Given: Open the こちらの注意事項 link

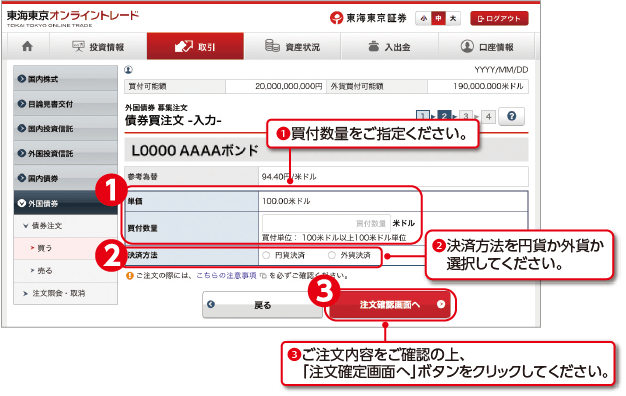Looking at the screenshot, I should click(226, 276).
